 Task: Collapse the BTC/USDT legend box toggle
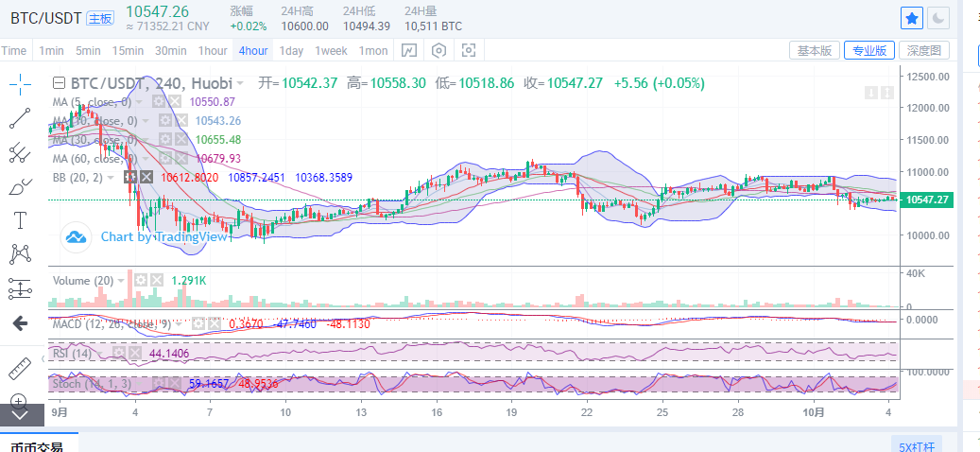click(x=59, y=83)
